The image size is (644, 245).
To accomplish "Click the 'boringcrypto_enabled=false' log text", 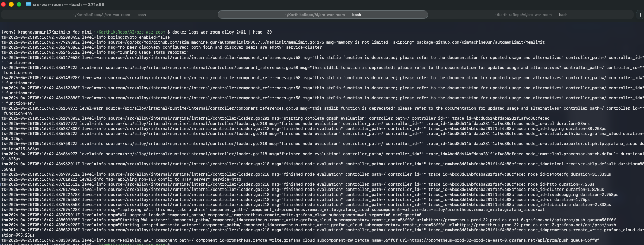I will pos(139,37).
